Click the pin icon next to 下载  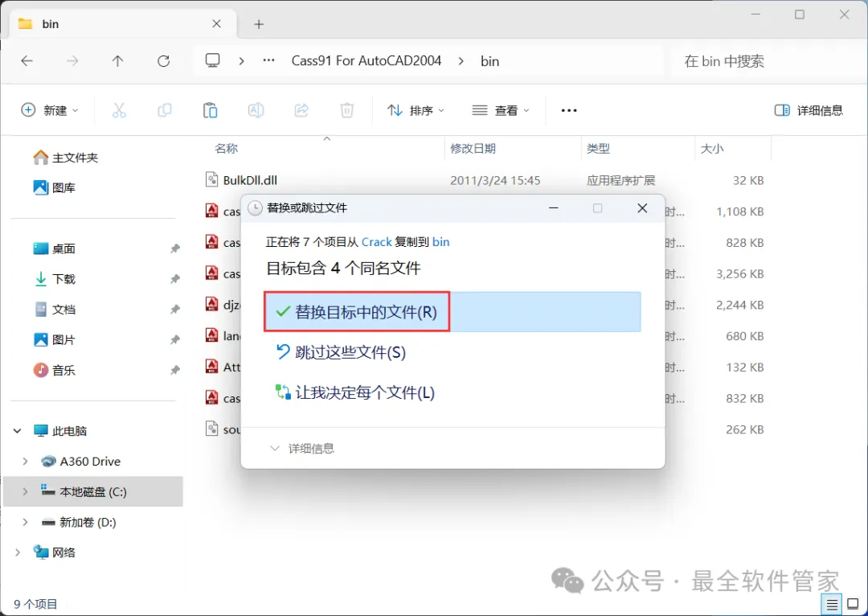175,278
